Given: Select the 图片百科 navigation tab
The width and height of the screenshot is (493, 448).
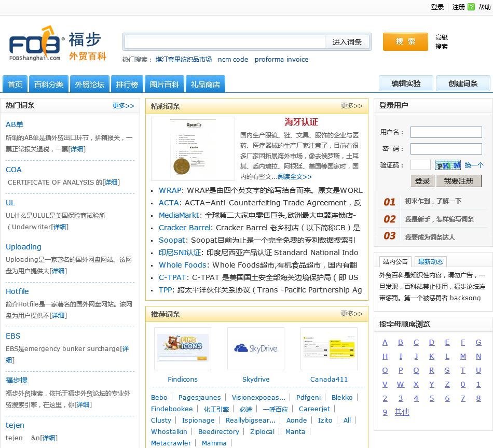Looking at the screenshot, I should click(164, 84).
